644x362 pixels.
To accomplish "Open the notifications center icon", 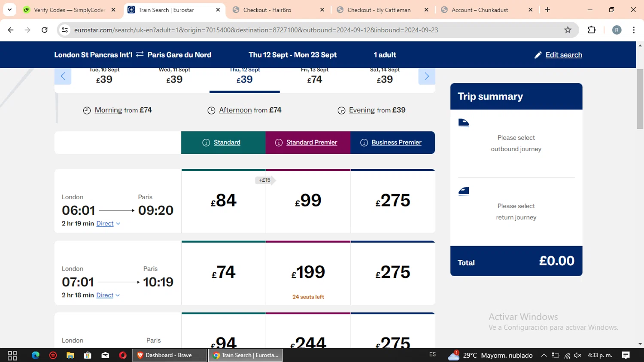I will coord(626,355).
